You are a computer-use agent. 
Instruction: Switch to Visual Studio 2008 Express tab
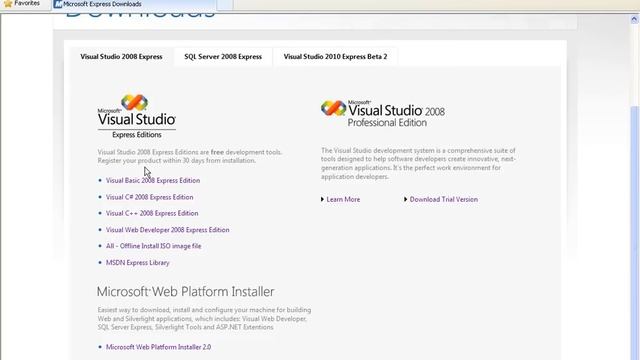[x=121, y=57]
